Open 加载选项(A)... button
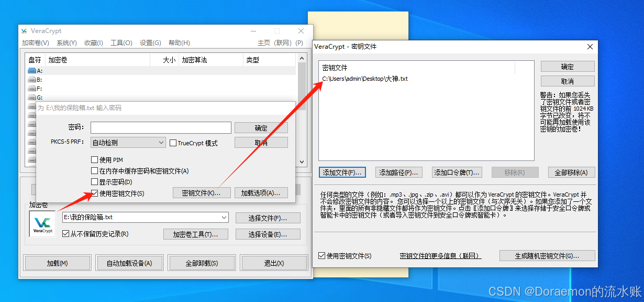The width and height of the screenshot is (644, 302). coord(261,193)
